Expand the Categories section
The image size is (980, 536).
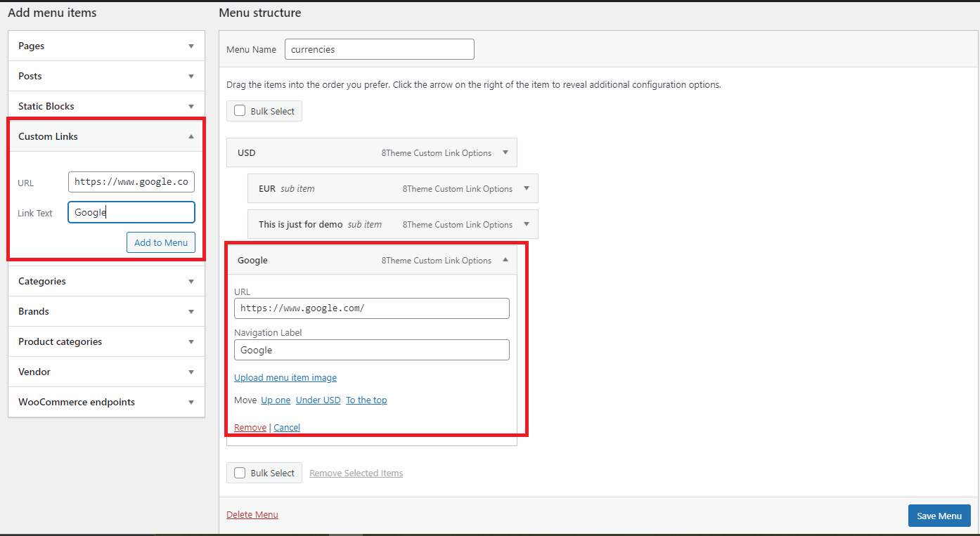coord(106,281)
